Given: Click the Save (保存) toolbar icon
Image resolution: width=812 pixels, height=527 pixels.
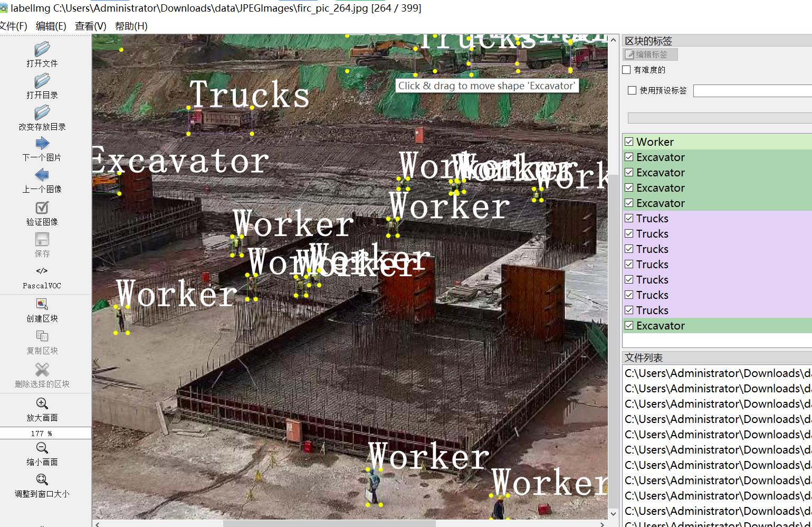Looking at the screenshot, I should [x=42, y=239].
